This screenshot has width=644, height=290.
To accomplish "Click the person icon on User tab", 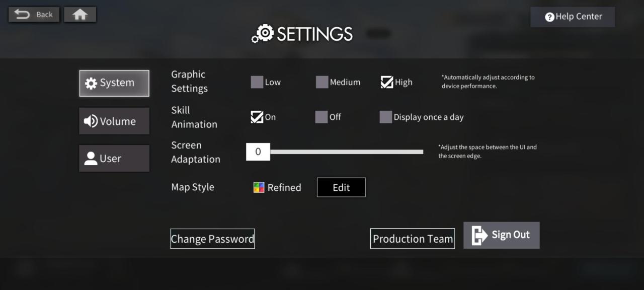I will 91,159.
